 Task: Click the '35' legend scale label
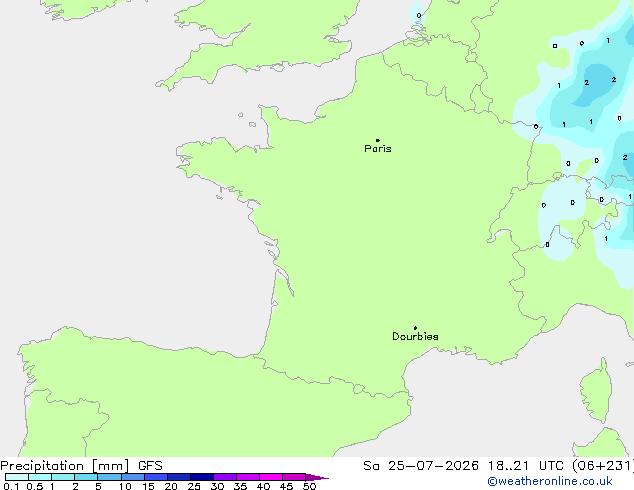coord(240,486)
